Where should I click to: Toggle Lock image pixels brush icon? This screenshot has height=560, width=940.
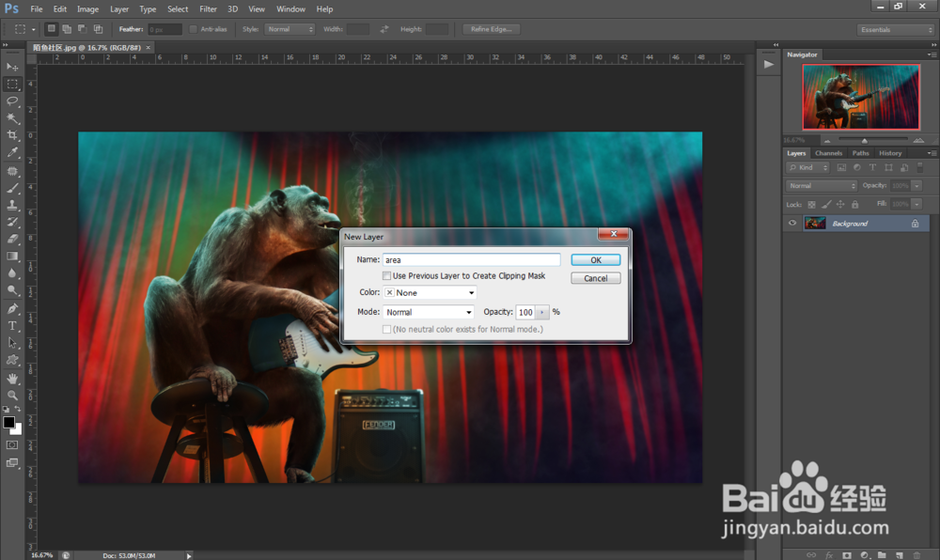tap(826, 204)
